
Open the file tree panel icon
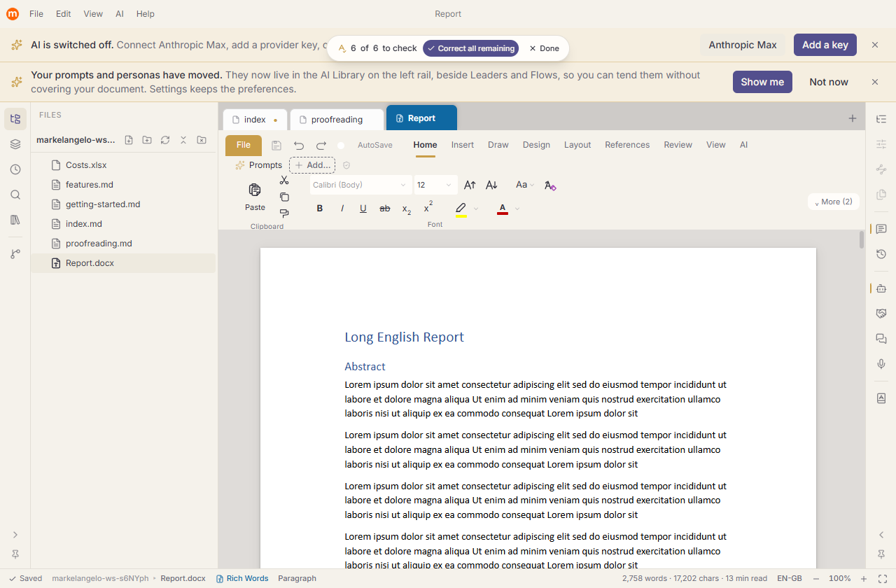click(x=15, y=119)
